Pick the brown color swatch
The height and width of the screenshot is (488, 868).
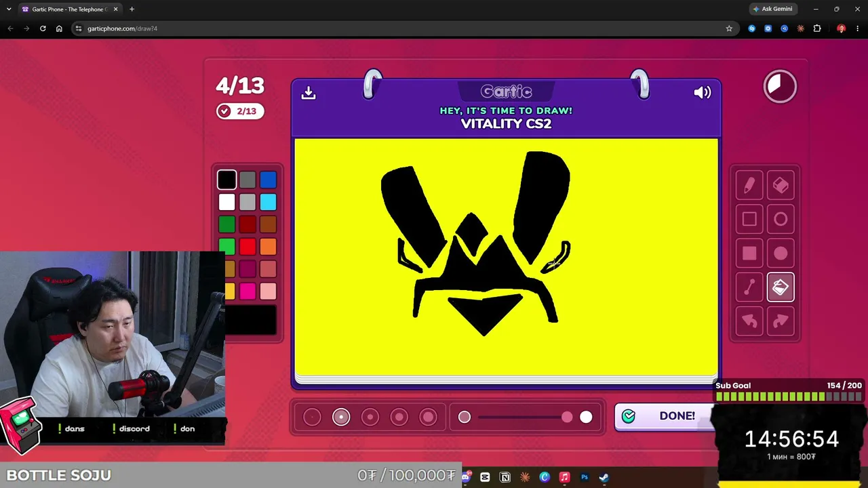pos(268,224)
